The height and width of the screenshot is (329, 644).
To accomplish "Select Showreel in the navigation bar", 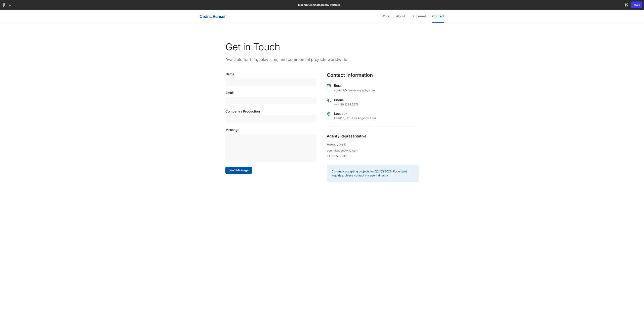I will tap(418, 16).
